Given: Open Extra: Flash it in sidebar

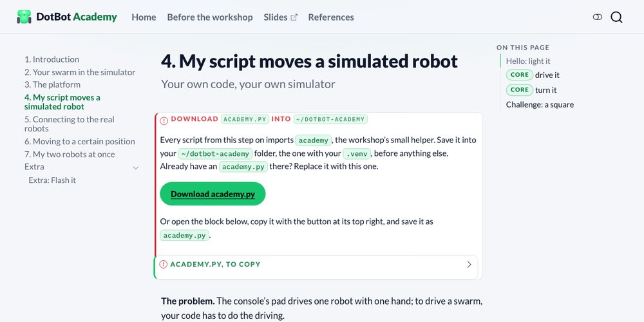Looking at the screenshot, I should point(52,180).
